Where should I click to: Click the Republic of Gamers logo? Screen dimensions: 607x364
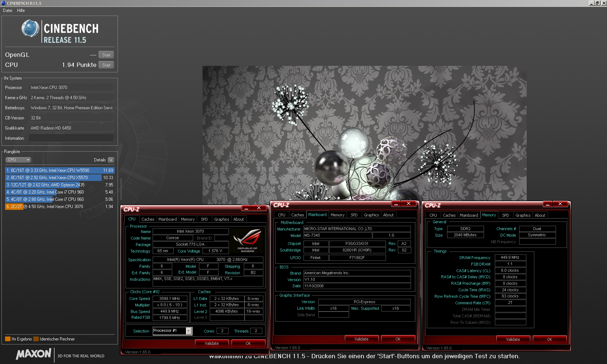tap(247, 240)
